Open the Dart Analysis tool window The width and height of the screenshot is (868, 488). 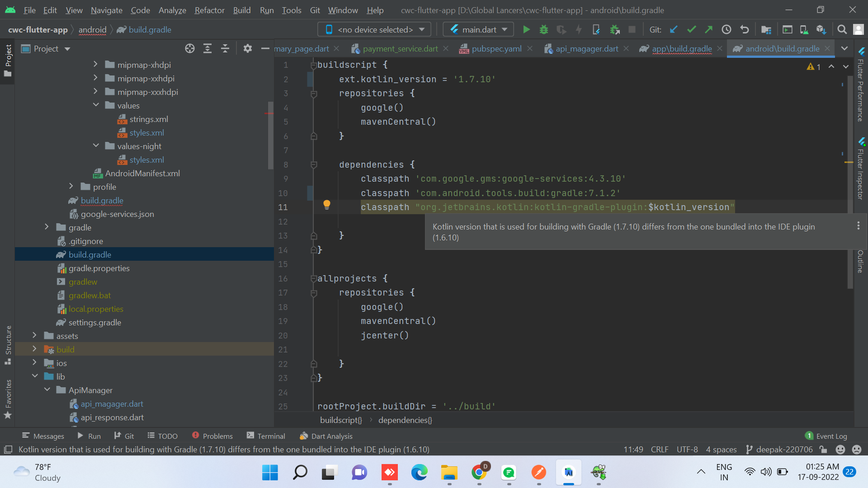click(326, 436)
